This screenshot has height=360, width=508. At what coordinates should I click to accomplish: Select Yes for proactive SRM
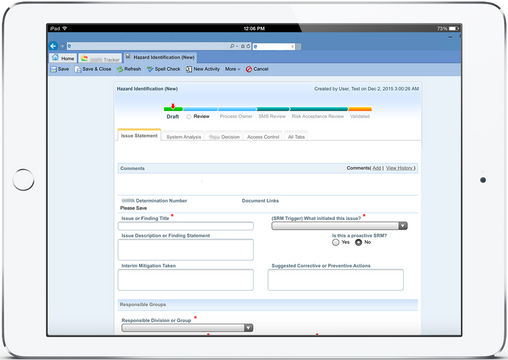pos(336,242)
